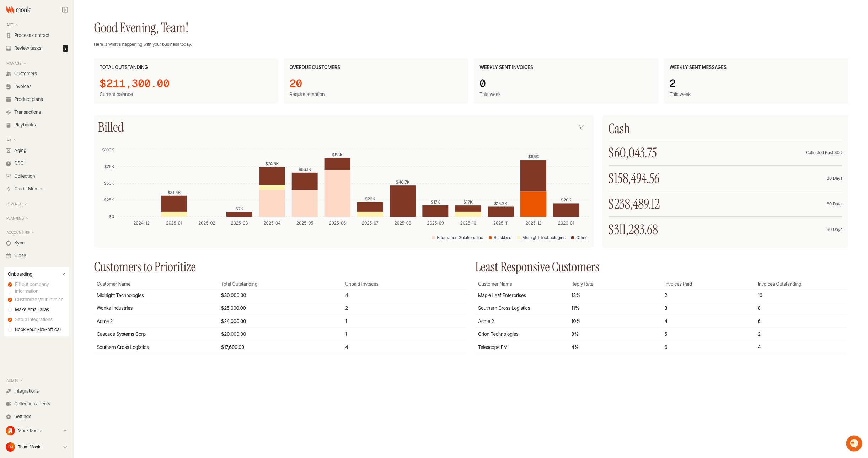Click the DSO clock icon

pyautogui.click(x=9, y=163)
